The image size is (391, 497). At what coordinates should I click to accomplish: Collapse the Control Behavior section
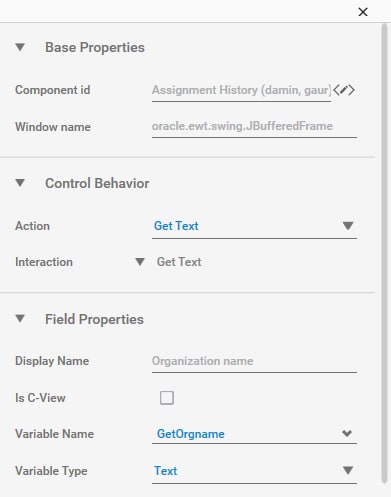point(20,183)
